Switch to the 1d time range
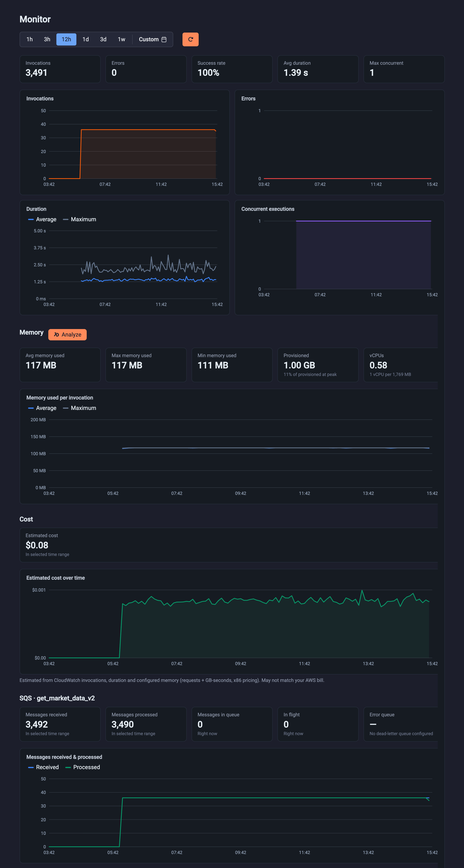The image size is (464, 868). click(86, 39)
